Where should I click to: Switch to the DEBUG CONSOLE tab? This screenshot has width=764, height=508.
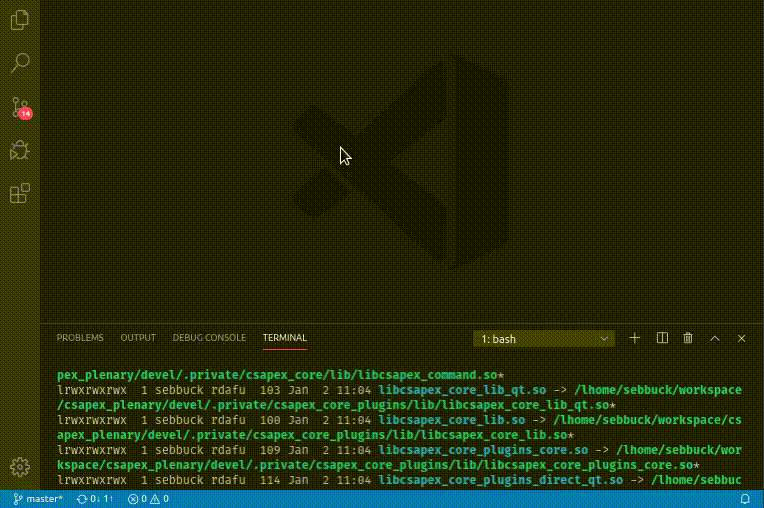click(209, 338)
